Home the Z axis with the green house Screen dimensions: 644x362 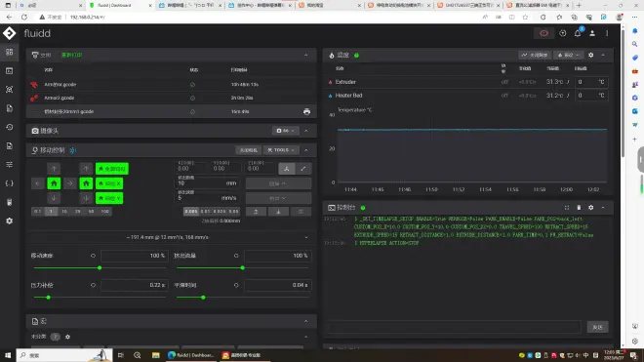[86, 183]
